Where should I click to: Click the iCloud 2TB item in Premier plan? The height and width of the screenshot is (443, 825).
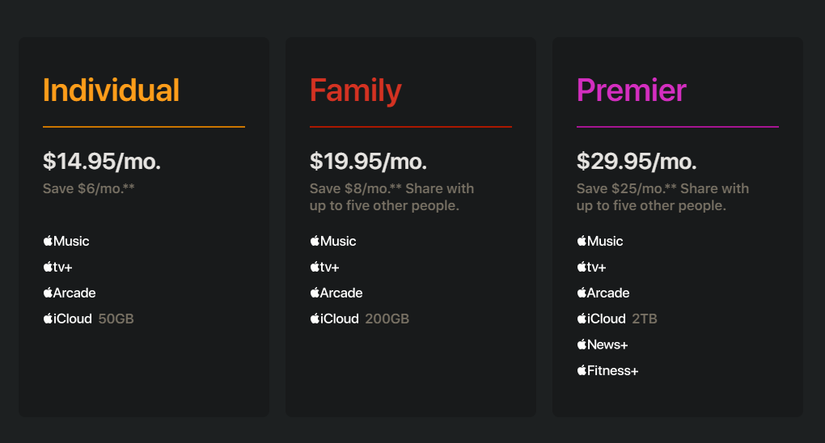coord(617,319)
